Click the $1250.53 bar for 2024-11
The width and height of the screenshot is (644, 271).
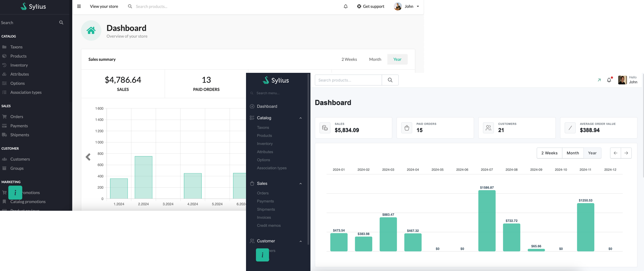tap(585, 227)
